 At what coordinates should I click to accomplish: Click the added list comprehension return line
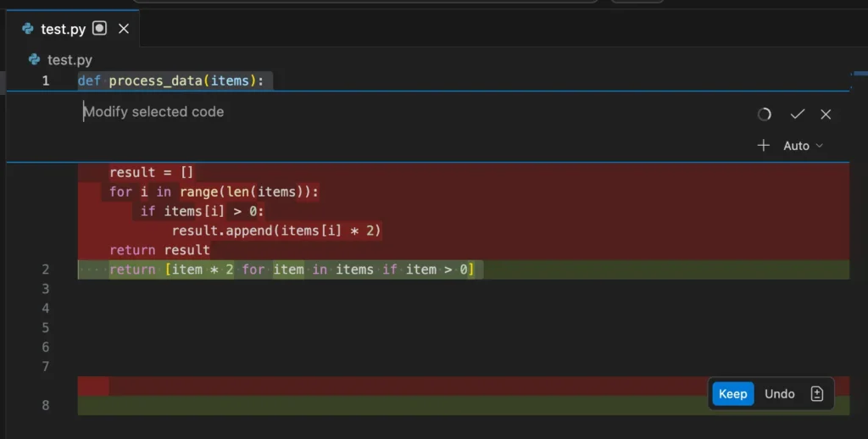pos(291,270)
